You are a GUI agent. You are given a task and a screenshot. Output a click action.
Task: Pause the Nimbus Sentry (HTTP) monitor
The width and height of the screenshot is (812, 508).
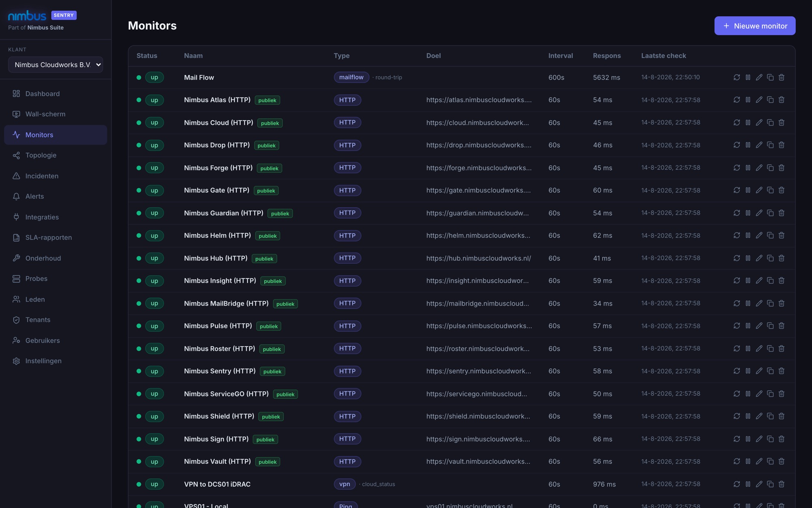click(748, 371)
